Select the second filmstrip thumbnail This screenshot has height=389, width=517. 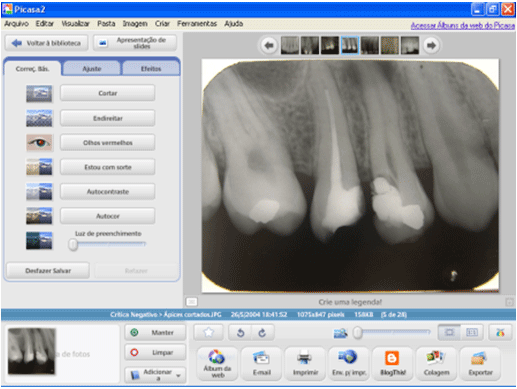(310, 45)
